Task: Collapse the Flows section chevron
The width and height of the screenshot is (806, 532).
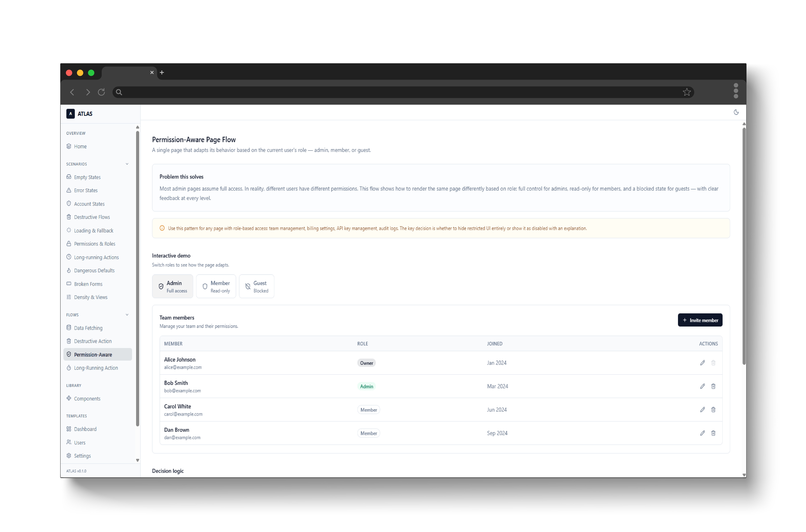Action: coord(127,315)
